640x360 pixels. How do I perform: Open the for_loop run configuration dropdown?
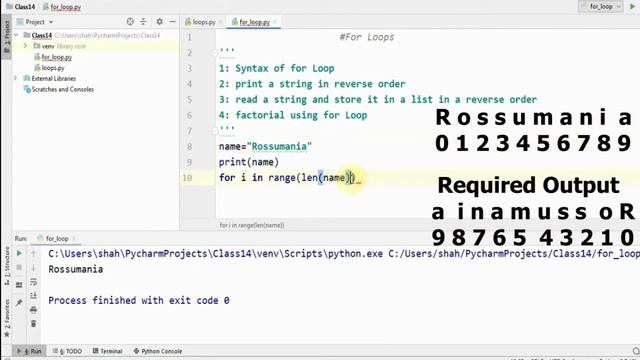point(601,6)
